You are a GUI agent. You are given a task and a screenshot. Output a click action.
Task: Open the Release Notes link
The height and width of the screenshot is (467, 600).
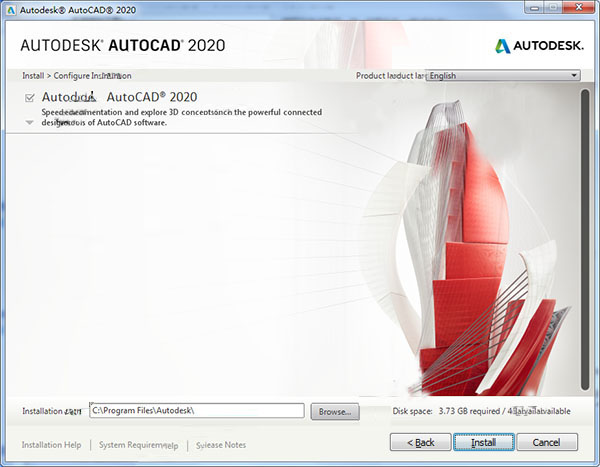(221, 445)
